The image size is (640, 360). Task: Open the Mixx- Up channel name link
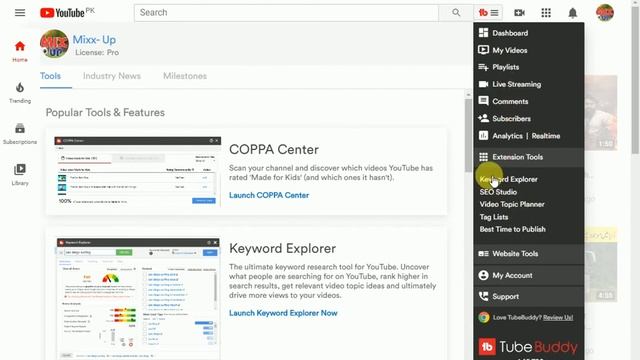pyautogui.click(x=94, y=40)
